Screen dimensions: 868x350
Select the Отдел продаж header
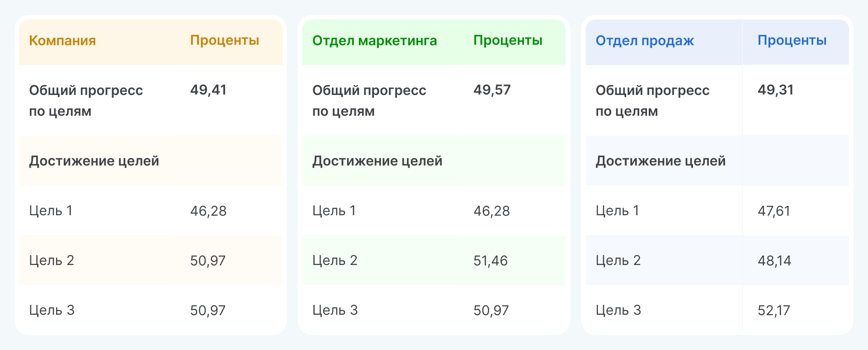pyautogui.click(x=644, y=41)
